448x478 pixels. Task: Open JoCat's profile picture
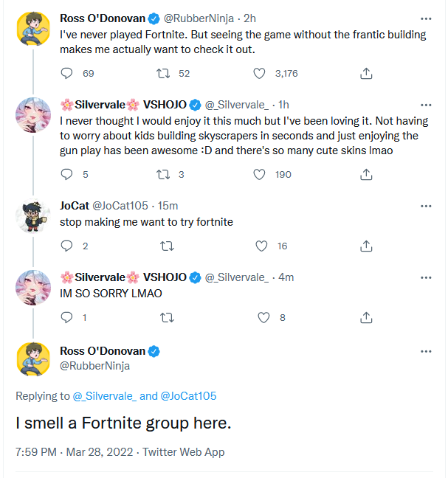tap(32, 214)
